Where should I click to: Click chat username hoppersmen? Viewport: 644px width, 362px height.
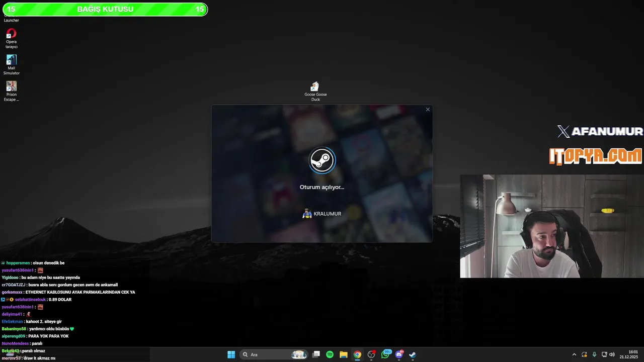[18, 263]
